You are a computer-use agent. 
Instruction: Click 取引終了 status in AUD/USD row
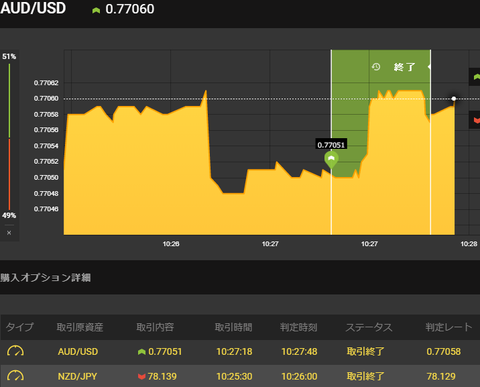(x=365, y=352)
